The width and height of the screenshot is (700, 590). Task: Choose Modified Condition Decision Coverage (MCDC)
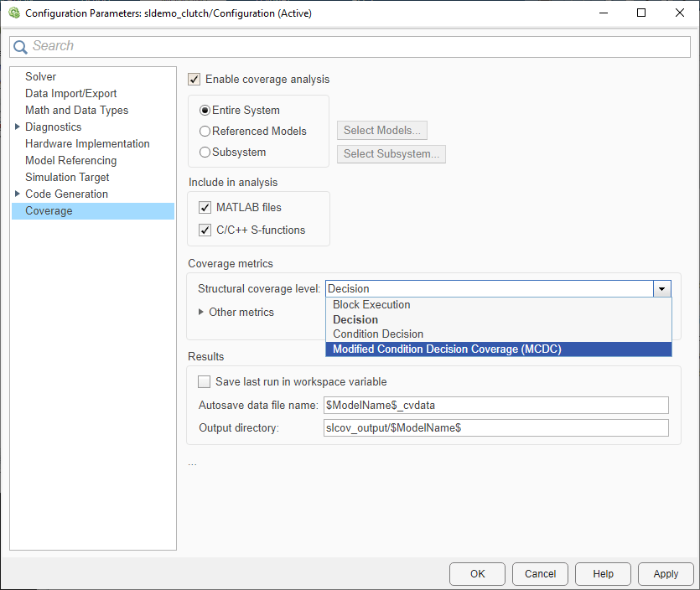pyautogui.click(x=447, y=349)
